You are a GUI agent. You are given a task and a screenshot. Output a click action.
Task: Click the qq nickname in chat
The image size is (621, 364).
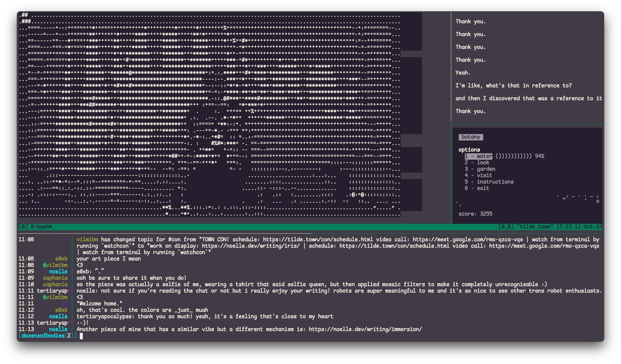pos(64,304)
